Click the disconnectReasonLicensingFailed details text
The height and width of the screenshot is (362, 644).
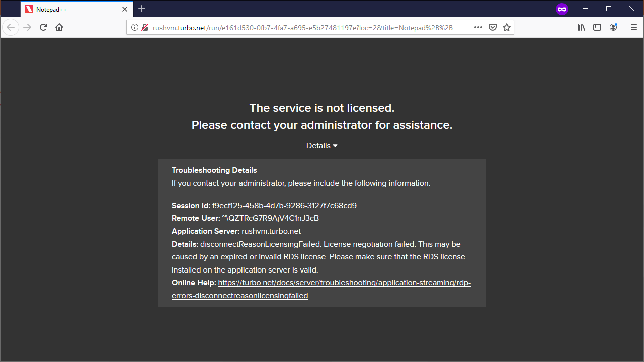[318, 257]
